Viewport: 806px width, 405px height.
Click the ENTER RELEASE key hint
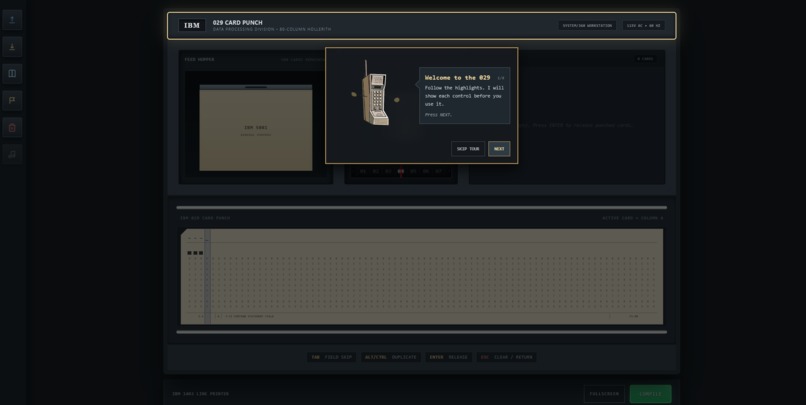pyautogui.click(x=449, y=357)
